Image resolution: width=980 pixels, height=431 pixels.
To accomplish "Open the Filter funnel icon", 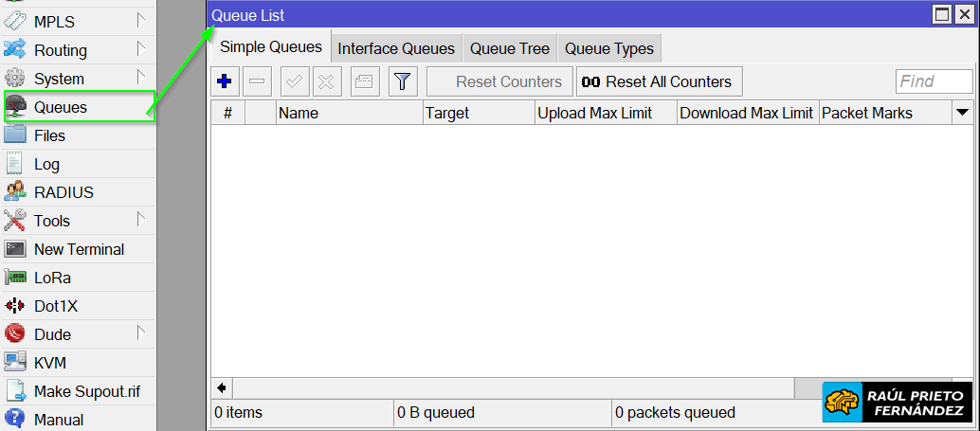I will click(402, 81).
